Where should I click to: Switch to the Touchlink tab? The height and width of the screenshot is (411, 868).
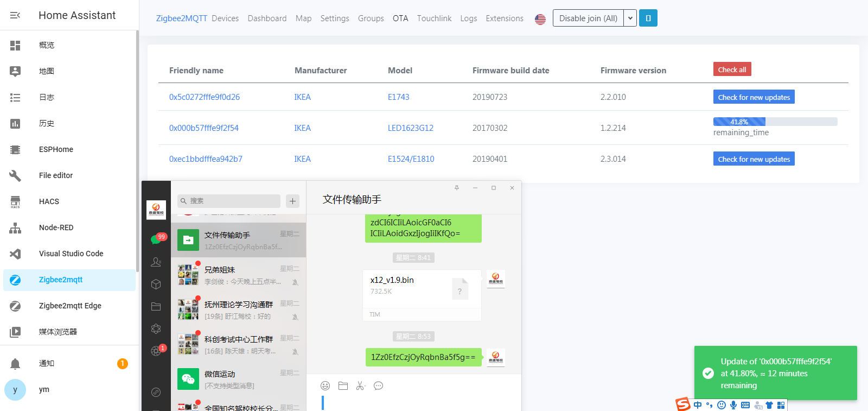pyautogui.click(x=434, y=18)
